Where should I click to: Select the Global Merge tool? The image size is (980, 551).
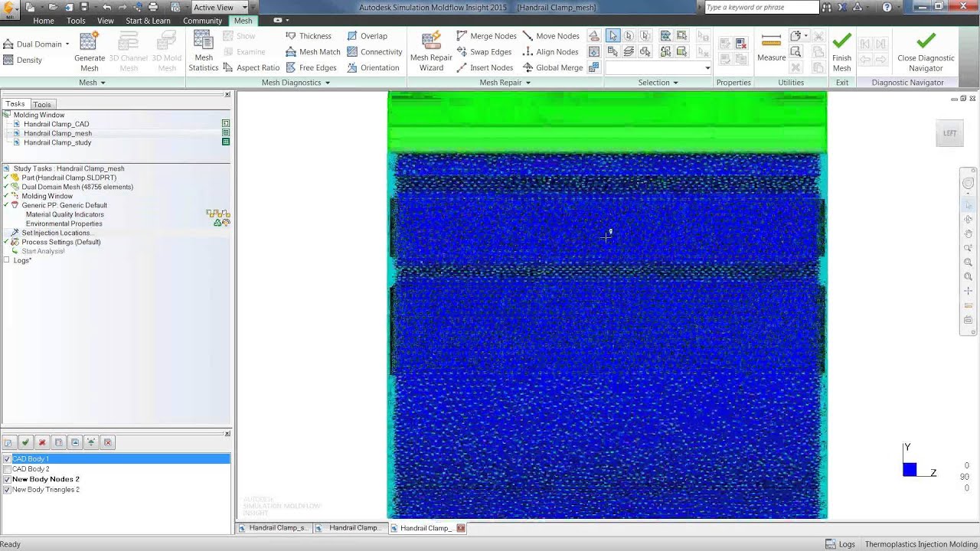(552, 68)
